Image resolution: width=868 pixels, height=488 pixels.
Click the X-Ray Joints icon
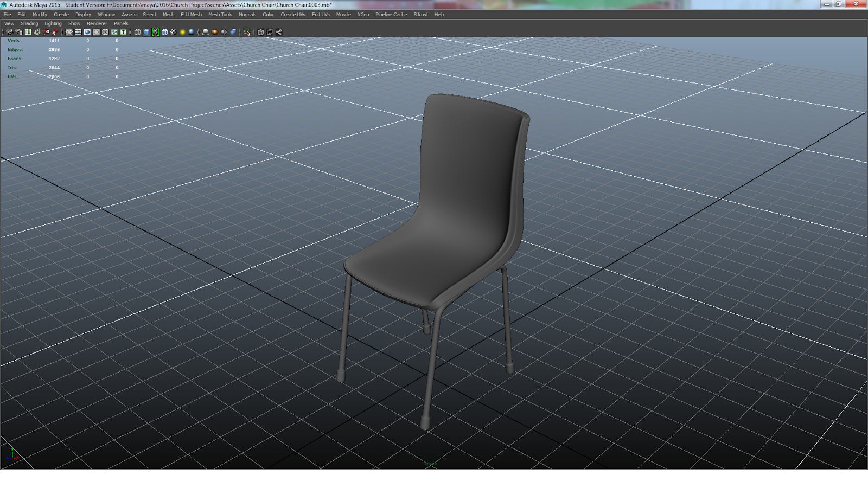pyautogui.click(x=279, y=32)
